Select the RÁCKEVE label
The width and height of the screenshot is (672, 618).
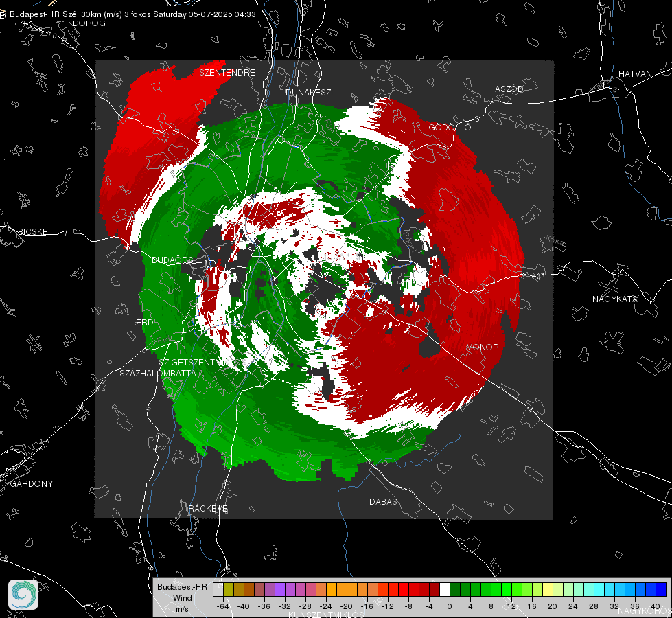point(208,508)
